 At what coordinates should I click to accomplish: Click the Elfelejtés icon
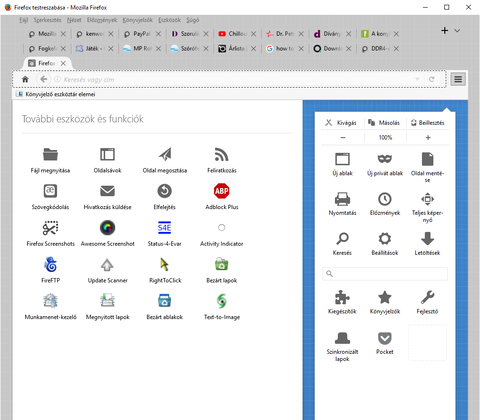point(165,191)
